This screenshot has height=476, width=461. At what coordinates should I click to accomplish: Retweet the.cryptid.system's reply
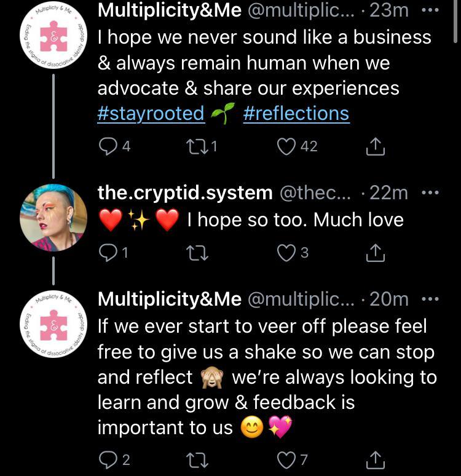tap(197, 253)
